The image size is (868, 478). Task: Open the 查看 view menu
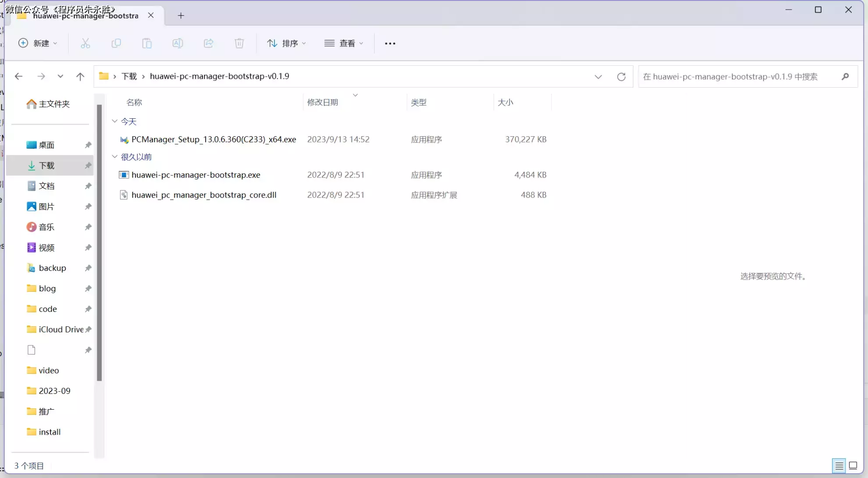click(344, 43)
